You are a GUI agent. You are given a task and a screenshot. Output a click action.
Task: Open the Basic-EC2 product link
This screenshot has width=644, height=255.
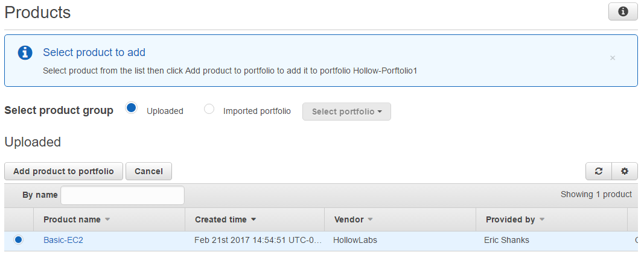pyautogui.click(x=63, y=240)
